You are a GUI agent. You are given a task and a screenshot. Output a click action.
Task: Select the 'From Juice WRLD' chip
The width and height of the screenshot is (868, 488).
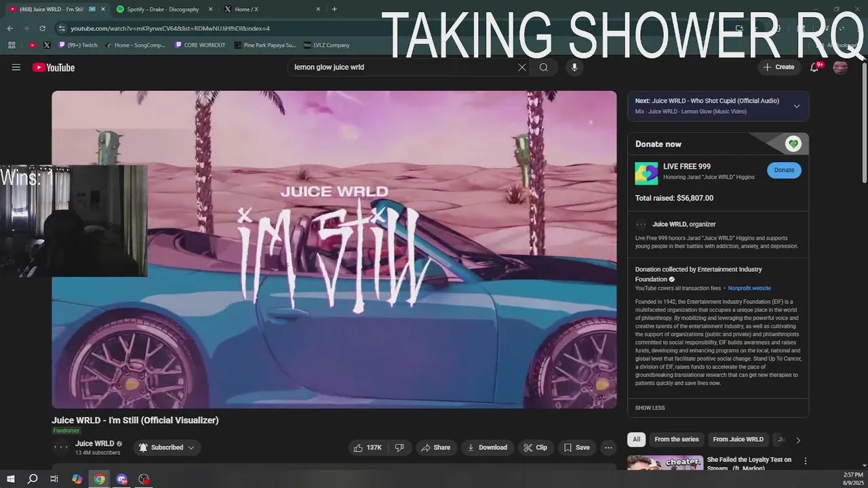[x=738, y=439]
